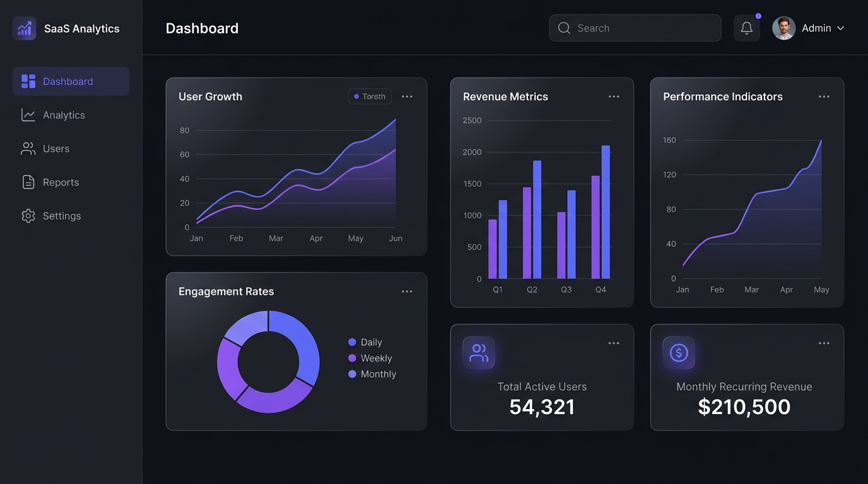Open Revenue Metrics card options menu
The height and width of the screenshot is (484, 868).
(x=614, y=96)
